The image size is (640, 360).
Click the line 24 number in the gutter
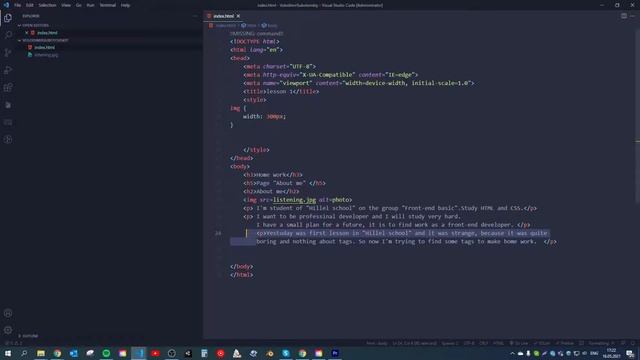pyautogui.click(x=218, y=233)
